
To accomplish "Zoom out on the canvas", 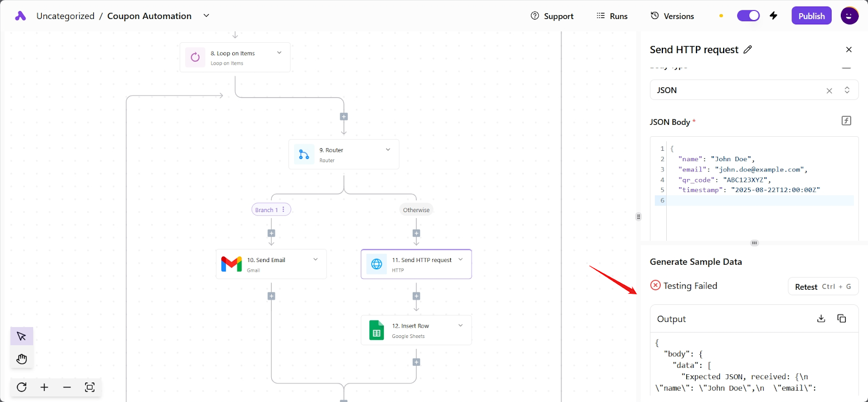I will click(x=67, y=387).
